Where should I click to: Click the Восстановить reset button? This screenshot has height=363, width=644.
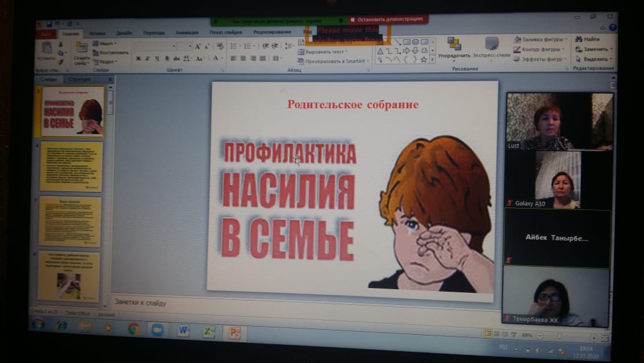coord(110,52)
